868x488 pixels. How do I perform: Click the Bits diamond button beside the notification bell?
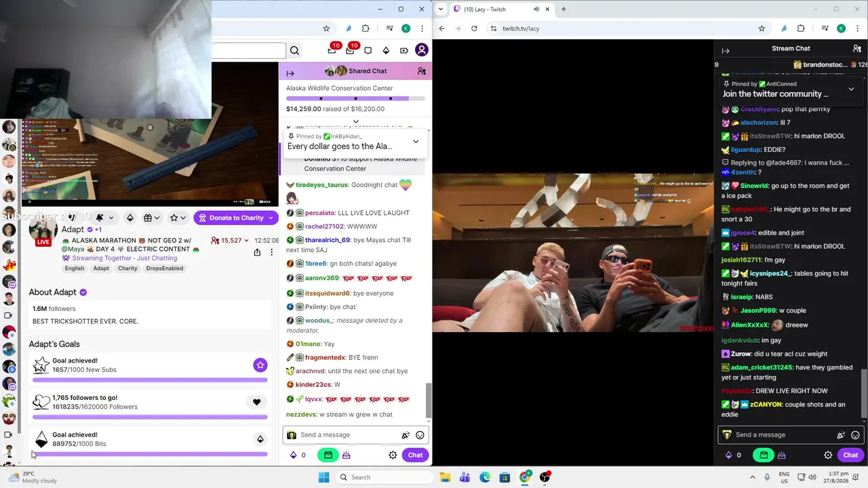pos(130,218)
